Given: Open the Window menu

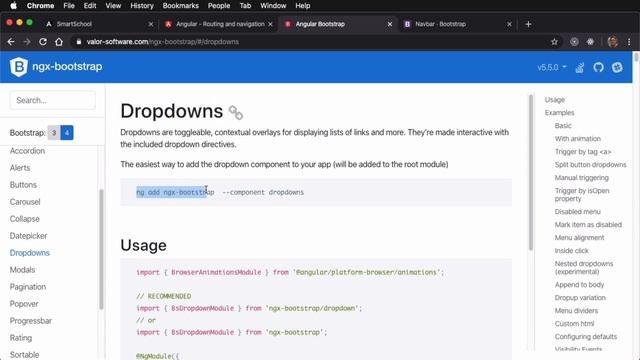Looking at the screenshot, I should point(273,6).
